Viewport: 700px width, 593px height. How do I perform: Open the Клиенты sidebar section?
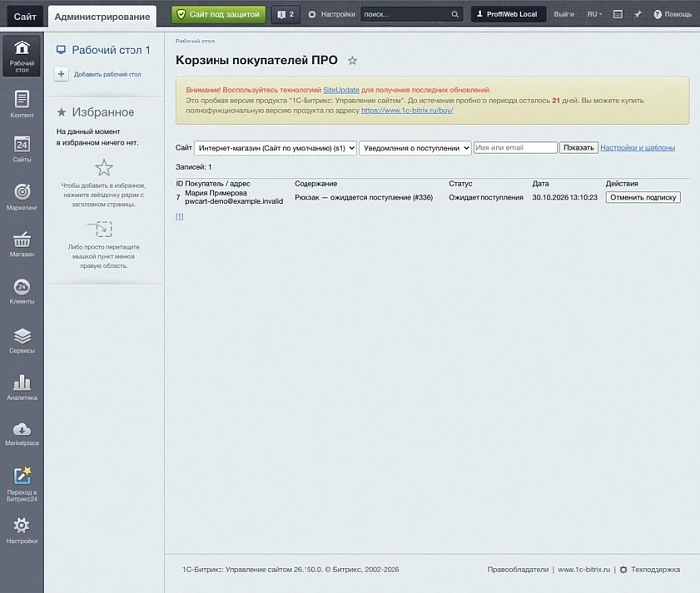22,292
